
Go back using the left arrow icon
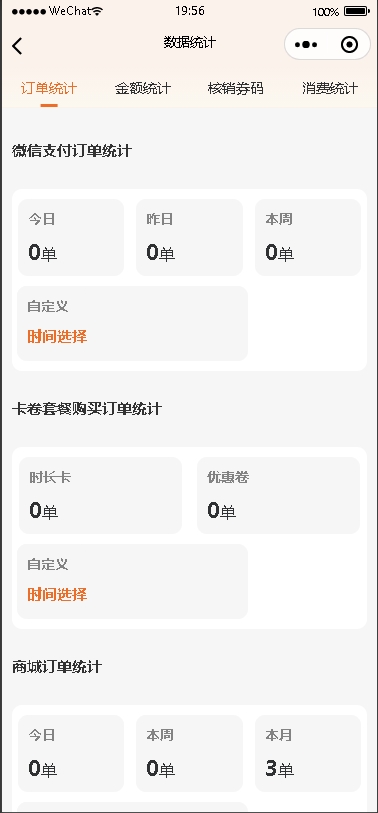17,46
